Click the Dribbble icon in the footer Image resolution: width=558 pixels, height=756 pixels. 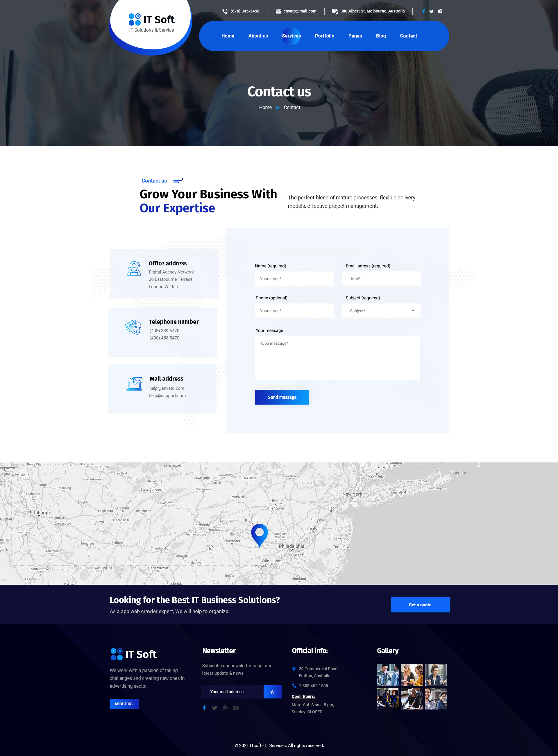[225, 708]
